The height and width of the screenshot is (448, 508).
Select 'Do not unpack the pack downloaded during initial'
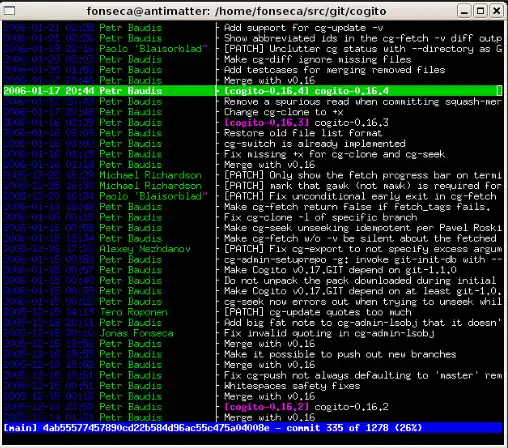click(360, 281)
